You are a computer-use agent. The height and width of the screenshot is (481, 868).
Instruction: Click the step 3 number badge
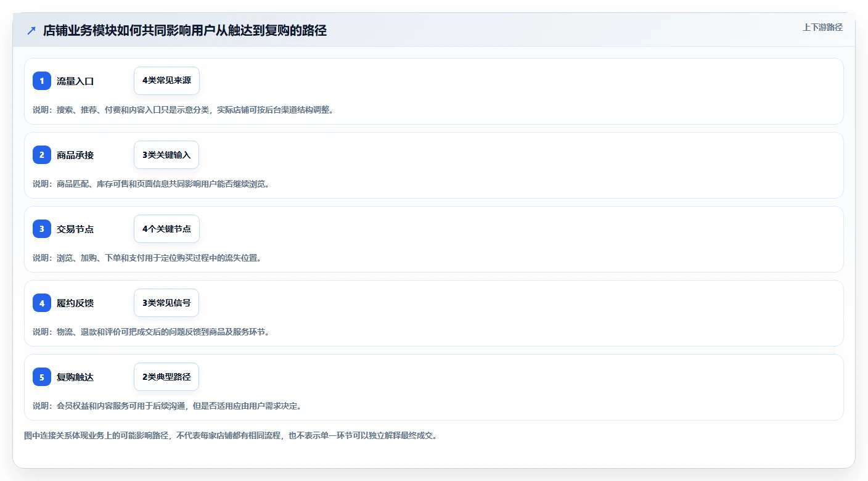(x=42, y=229)
